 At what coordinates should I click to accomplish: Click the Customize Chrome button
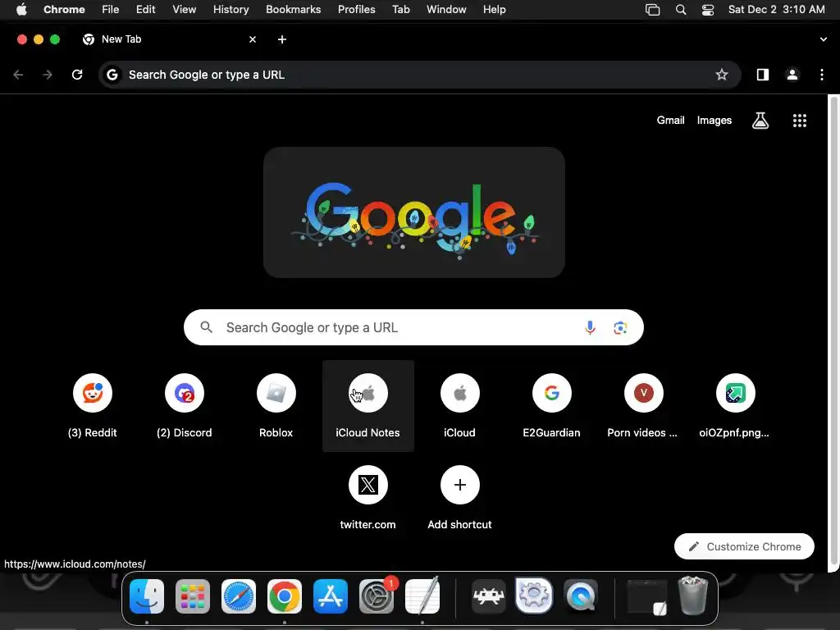coord(744,546)
